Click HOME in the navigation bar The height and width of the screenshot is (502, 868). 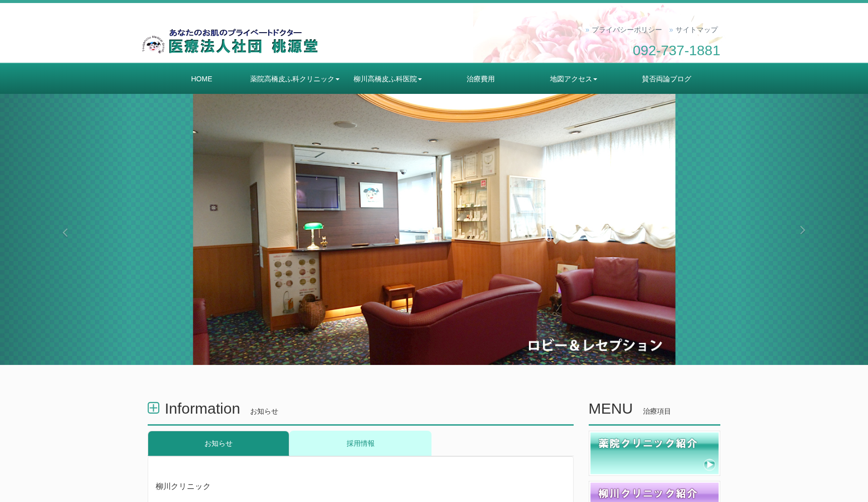click(x=201, y=79)
